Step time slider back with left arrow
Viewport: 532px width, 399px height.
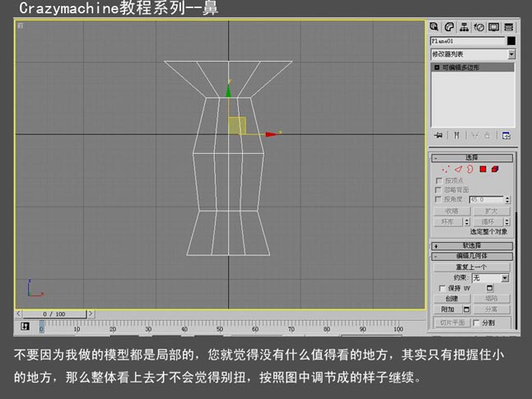pyautogui.click(x=18, y=314)
